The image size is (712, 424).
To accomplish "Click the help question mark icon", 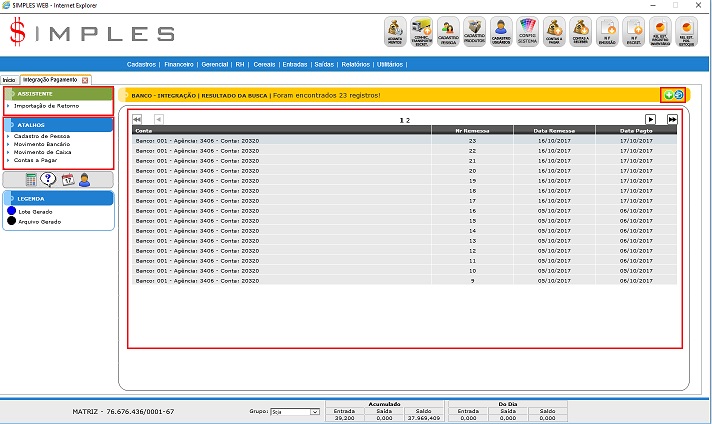I will 48,180.
